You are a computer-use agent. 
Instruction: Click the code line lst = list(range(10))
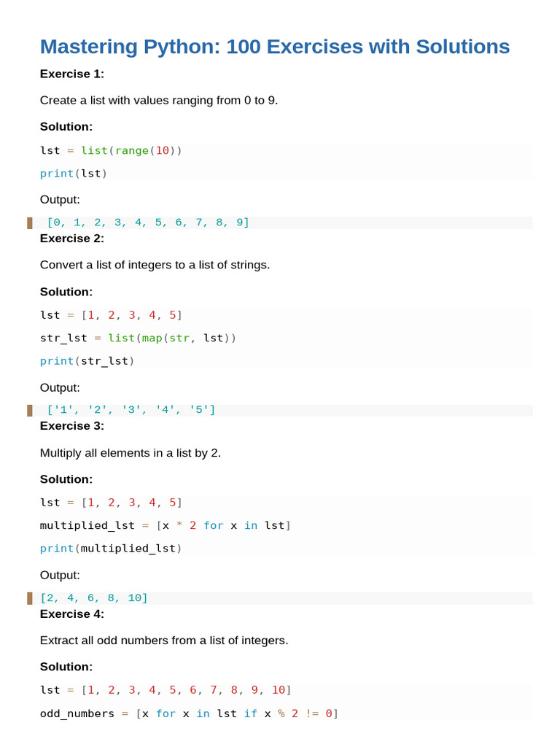pyautogui.click(x=111, y=150)
